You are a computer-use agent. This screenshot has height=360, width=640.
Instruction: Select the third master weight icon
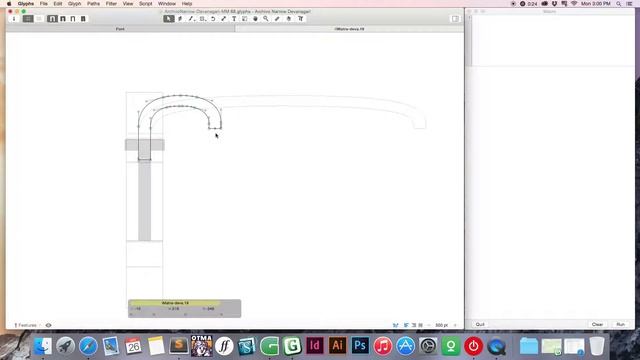(x=73, y=19)
